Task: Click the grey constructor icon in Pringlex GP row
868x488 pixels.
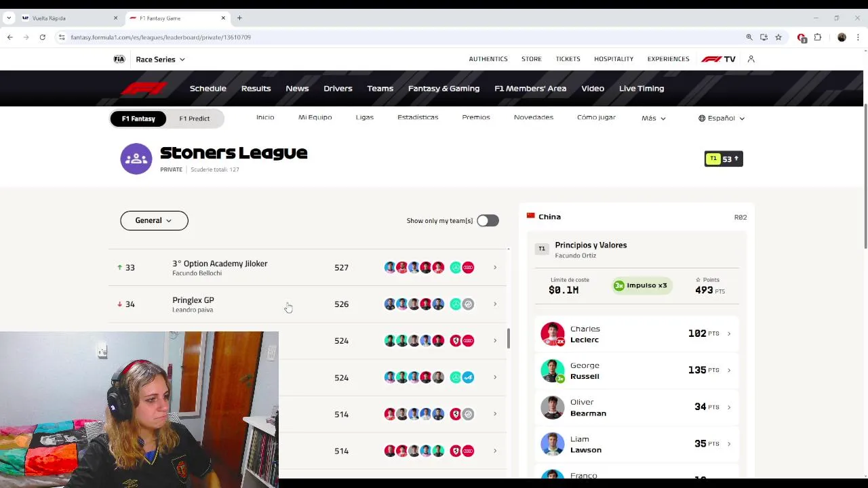Action: pyautogui.click(x=468, y=304)
